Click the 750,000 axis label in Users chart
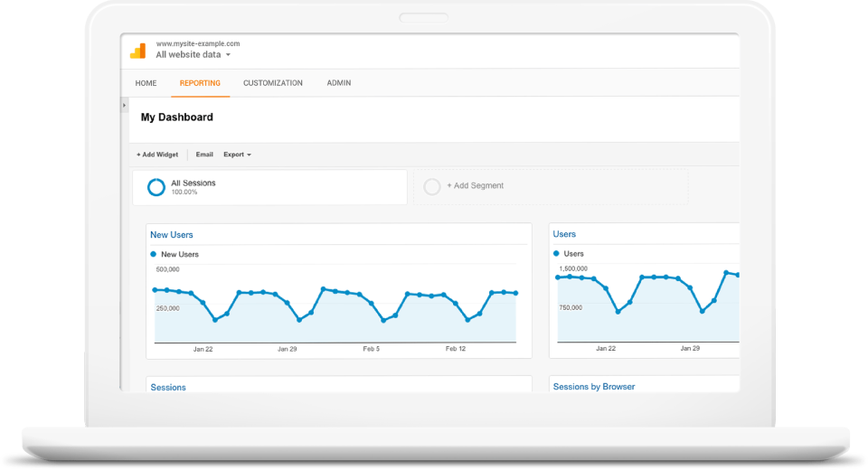This screenshot has width=868, height=470. coord(571,308)
